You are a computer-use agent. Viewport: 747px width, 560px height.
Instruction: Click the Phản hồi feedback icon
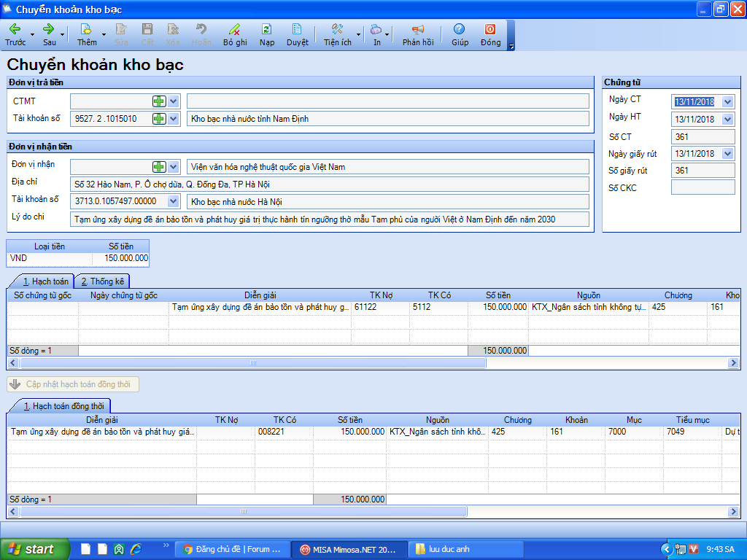pyautogui.click(x=418, y=29)
